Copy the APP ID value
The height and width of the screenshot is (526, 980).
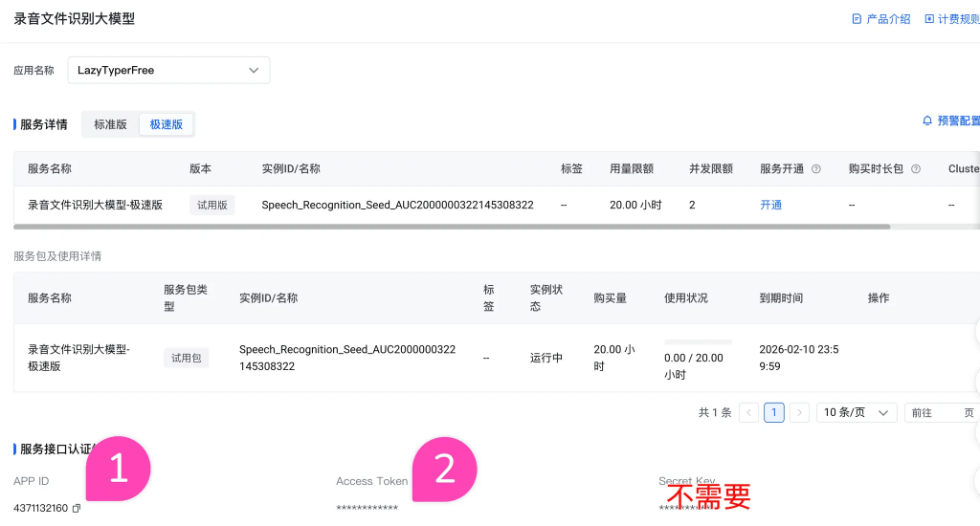tap(77, 508)
